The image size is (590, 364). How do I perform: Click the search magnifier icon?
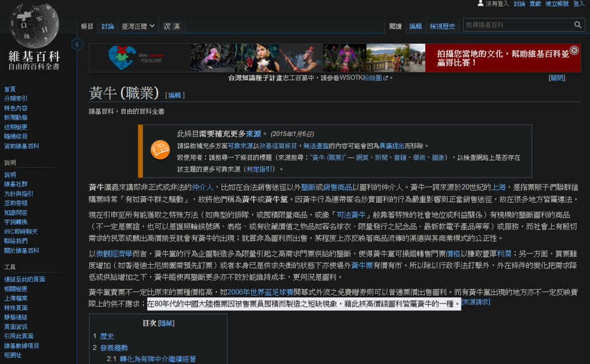click(x=577, y=25)
